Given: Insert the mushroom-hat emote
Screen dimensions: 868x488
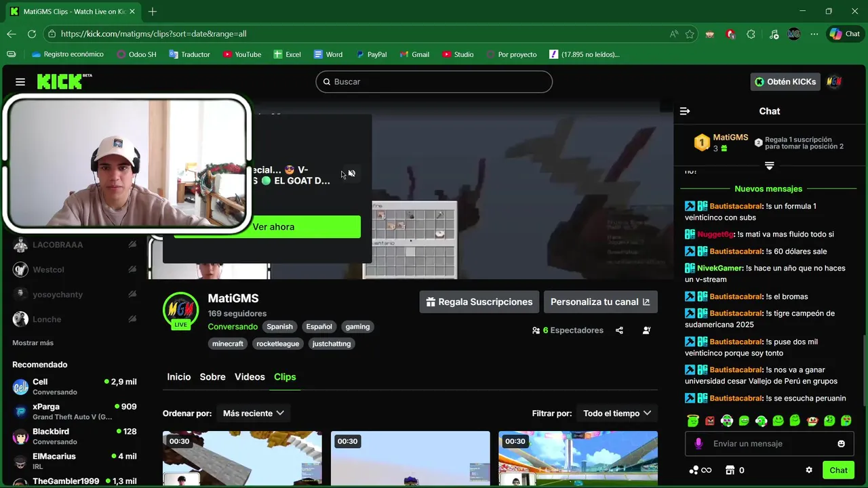Looking at the screenshot, I should (812, 421).
